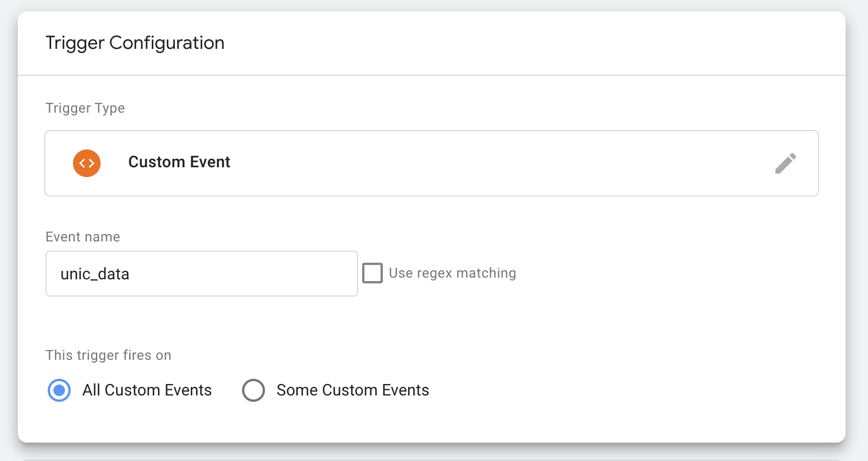Place cursor on the unic_data text
This screenshot has height=461, width=868.
[95, 274]
